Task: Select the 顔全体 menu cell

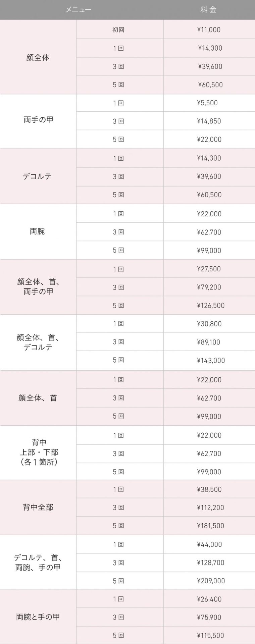Action: (38, 57)
